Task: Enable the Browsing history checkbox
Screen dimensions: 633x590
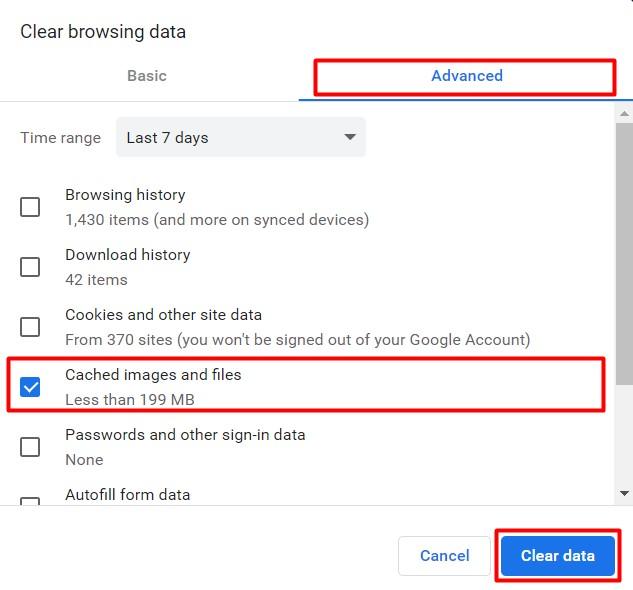Action: (x=30, y=207)
